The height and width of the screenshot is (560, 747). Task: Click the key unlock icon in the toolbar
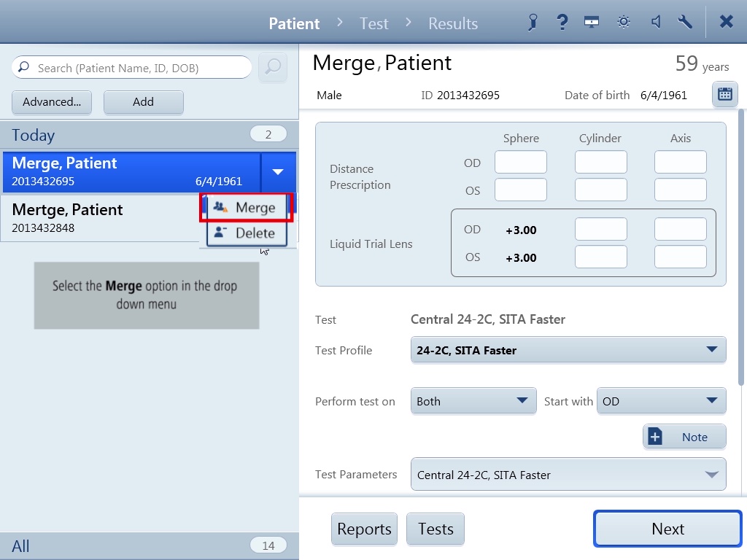pyautogui.click(x=532, y=22)
